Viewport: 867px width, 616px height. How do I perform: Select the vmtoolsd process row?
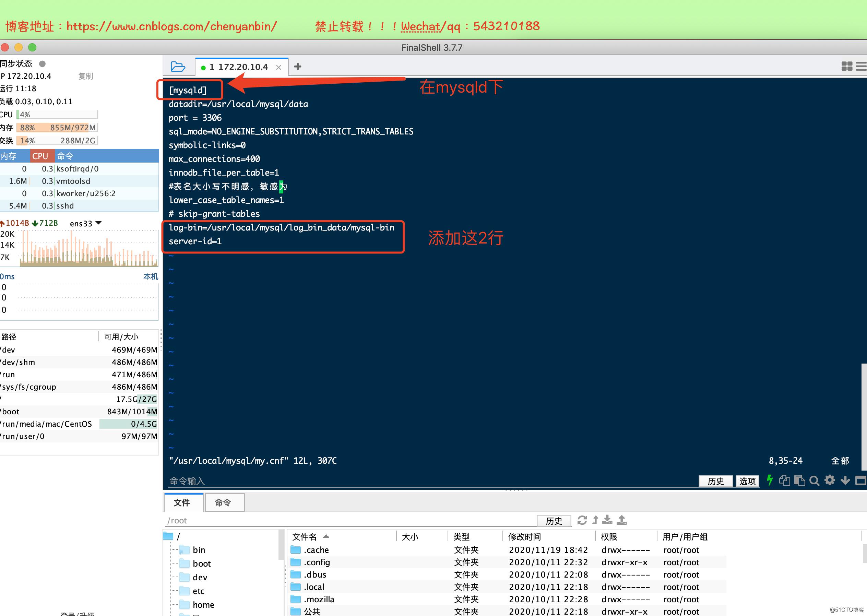pyautogui.click(x=79, y=181)
